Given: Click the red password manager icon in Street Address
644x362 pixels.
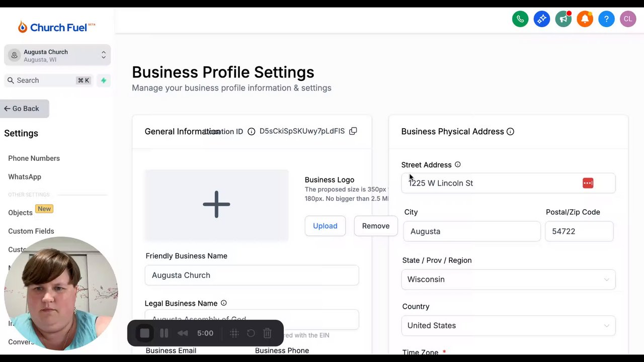Looking at the screenshot, I should point(588,183).
